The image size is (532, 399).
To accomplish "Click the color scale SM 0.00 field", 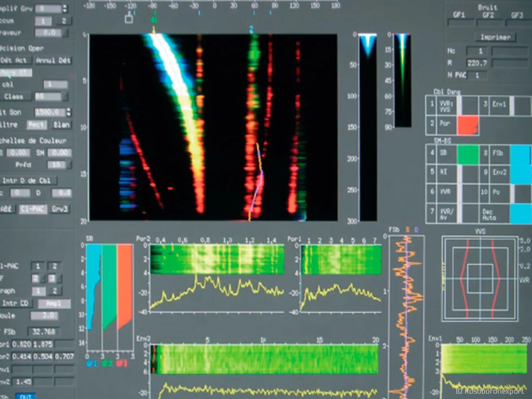I will tap(59, 153).
